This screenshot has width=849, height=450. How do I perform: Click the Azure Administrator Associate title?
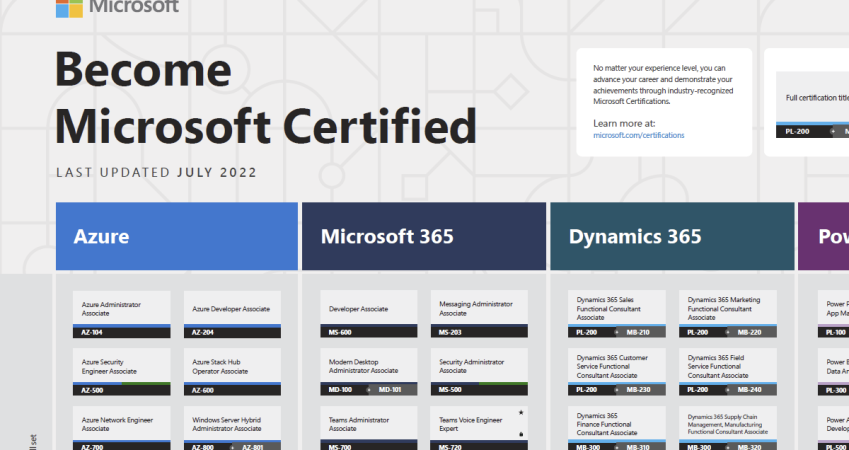tap(111, 309)
